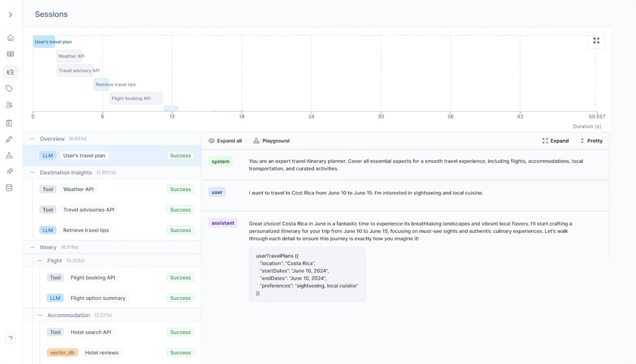This screenshot has width=636, height=364.
Task: Open the notes icon in the sidebar
Action: (9, 123)
